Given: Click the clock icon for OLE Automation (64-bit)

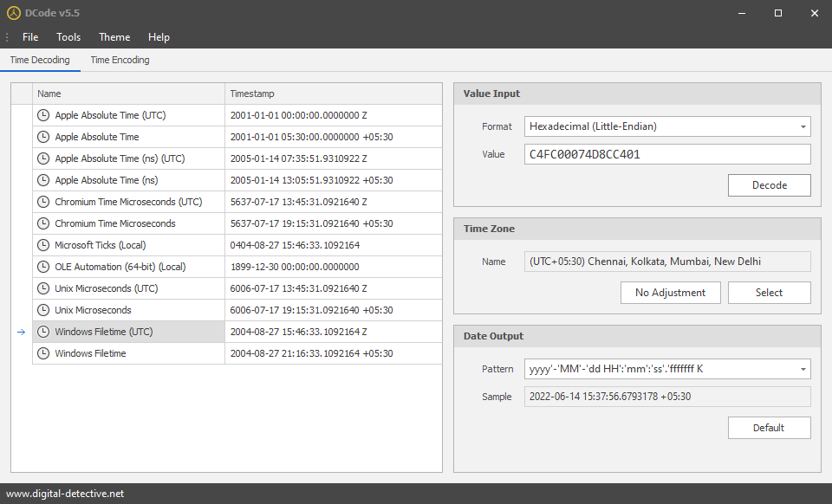Looking at the screenshot, I should 43,267.
